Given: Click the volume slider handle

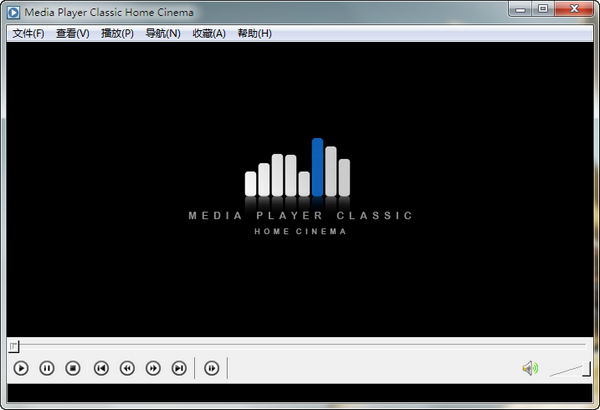Looking at the screenshot, I should pyautogui.click(x=587, y=369).
